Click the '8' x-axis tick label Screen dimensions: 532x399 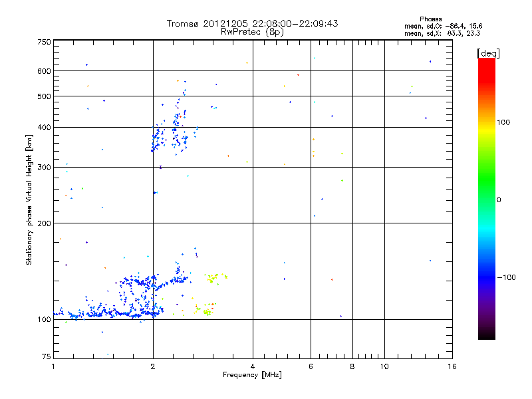click(x=352, y=366)
